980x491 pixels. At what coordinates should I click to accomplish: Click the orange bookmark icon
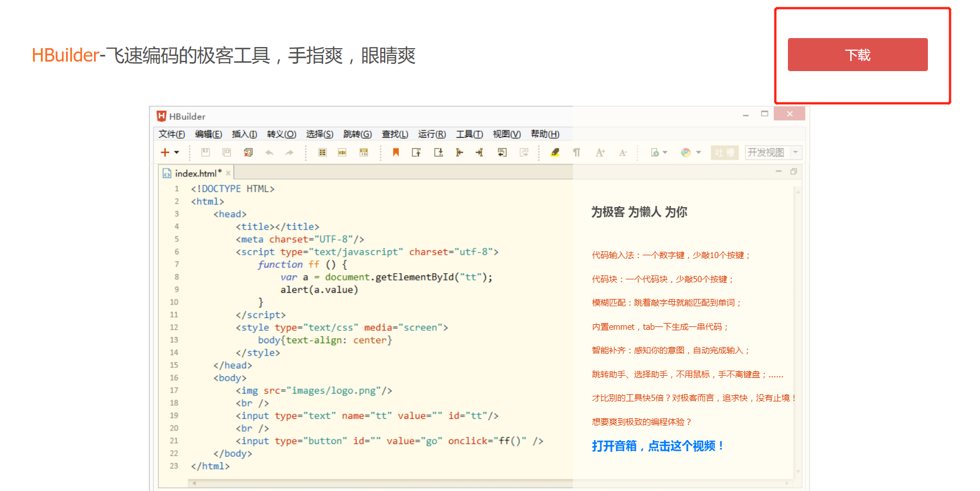click(396, 152)
